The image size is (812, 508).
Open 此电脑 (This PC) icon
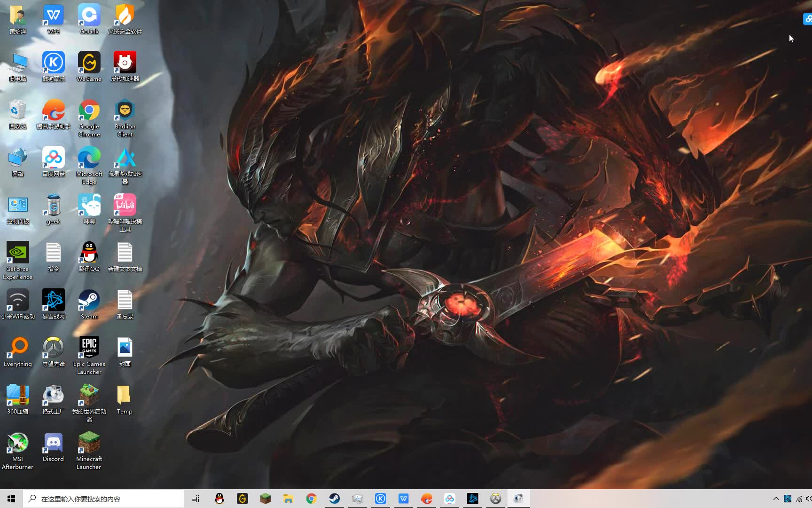(18, 67)
